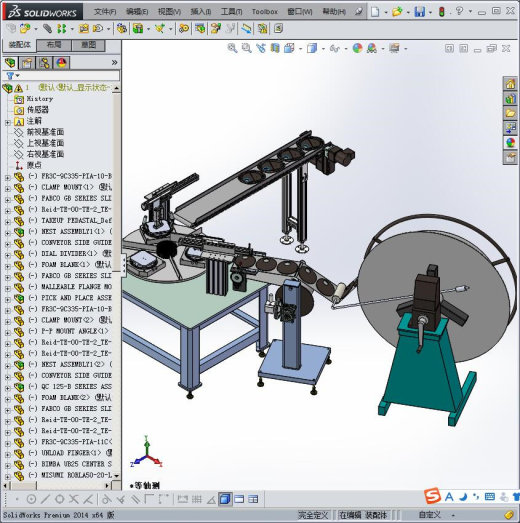The height and width of the screenshot is (523, 520).
Task: Click the Hide/Show Items glasses icon
Action: pos(334,49)
